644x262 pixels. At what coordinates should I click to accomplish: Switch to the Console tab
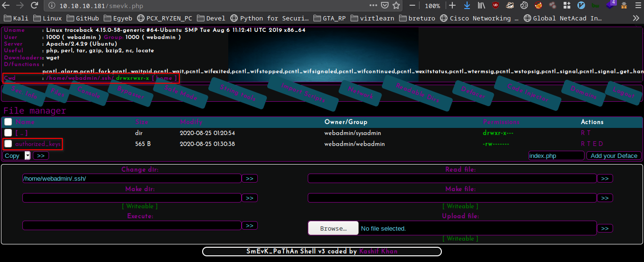[88, 95]
